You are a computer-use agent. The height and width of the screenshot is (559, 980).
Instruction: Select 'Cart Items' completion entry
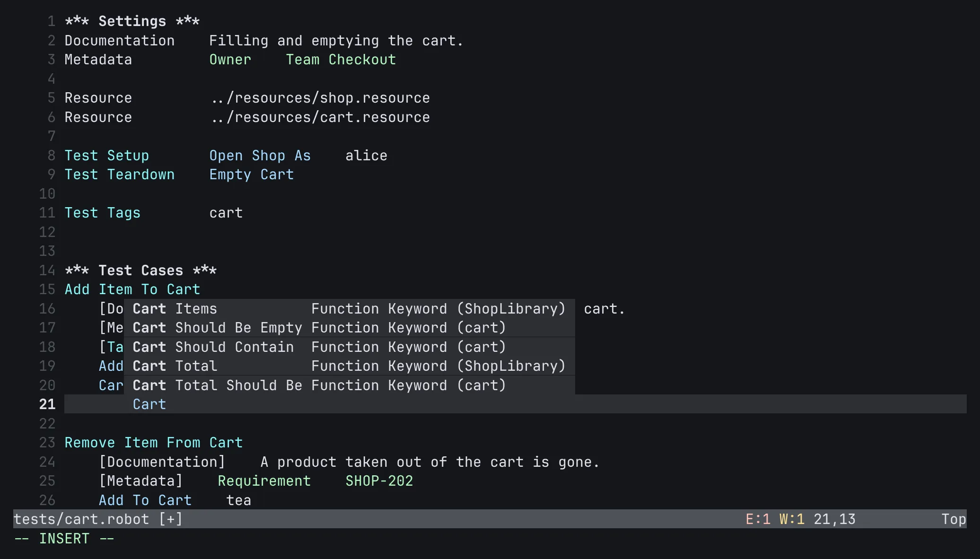349,308
